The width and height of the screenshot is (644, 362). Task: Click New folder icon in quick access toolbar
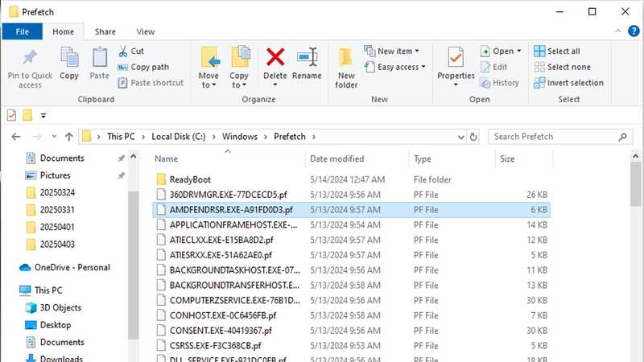coord(27,115)
